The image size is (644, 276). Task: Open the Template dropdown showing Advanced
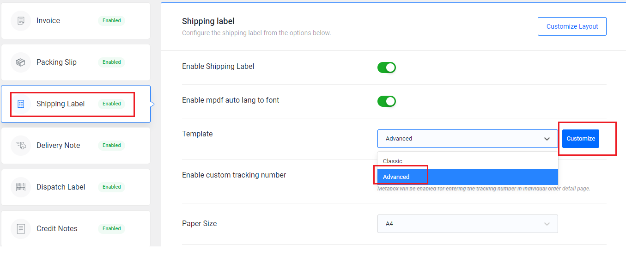click(x=468, y=139)
